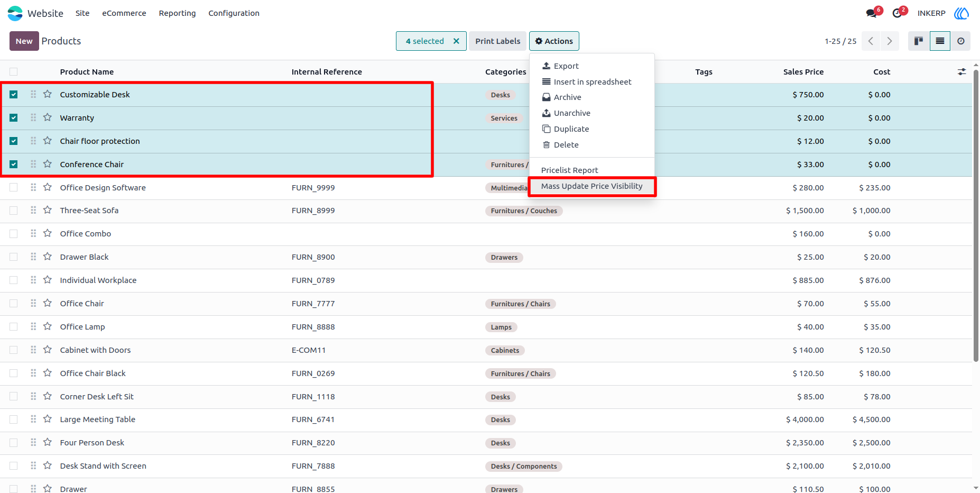Choose Archive from the menu
This screenshot has width=980, height=493.
592,97
